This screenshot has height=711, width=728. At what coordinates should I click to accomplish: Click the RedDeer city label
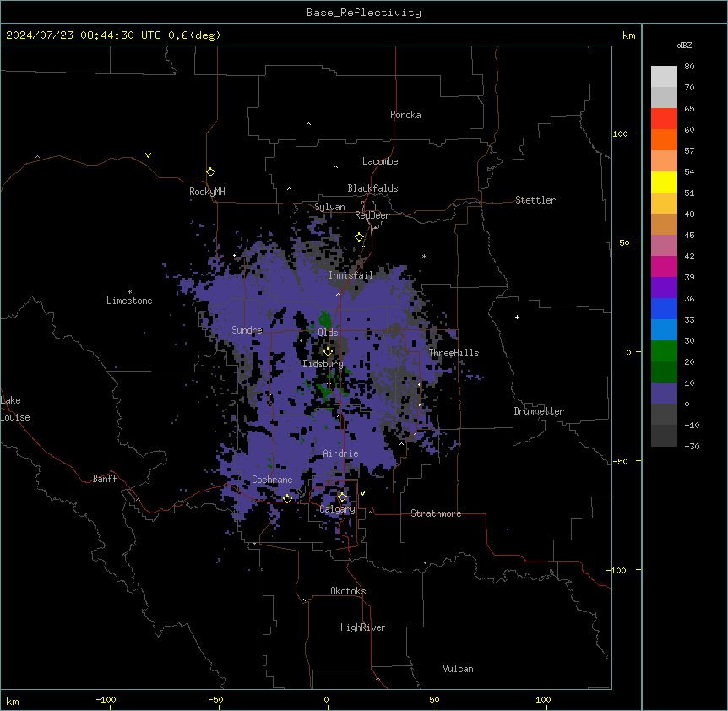tap(372, 215)
